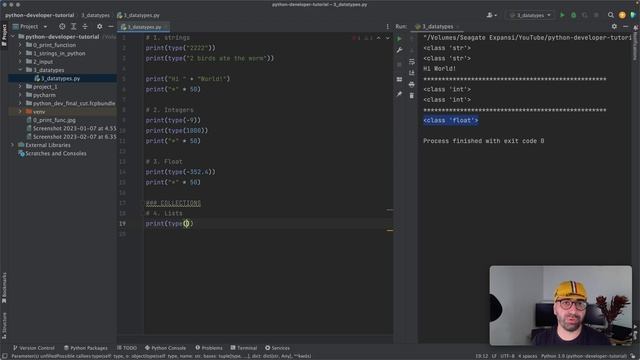640x360 pixels.
Task: Start debugging with the green bug icon
Action: point(573,15)
